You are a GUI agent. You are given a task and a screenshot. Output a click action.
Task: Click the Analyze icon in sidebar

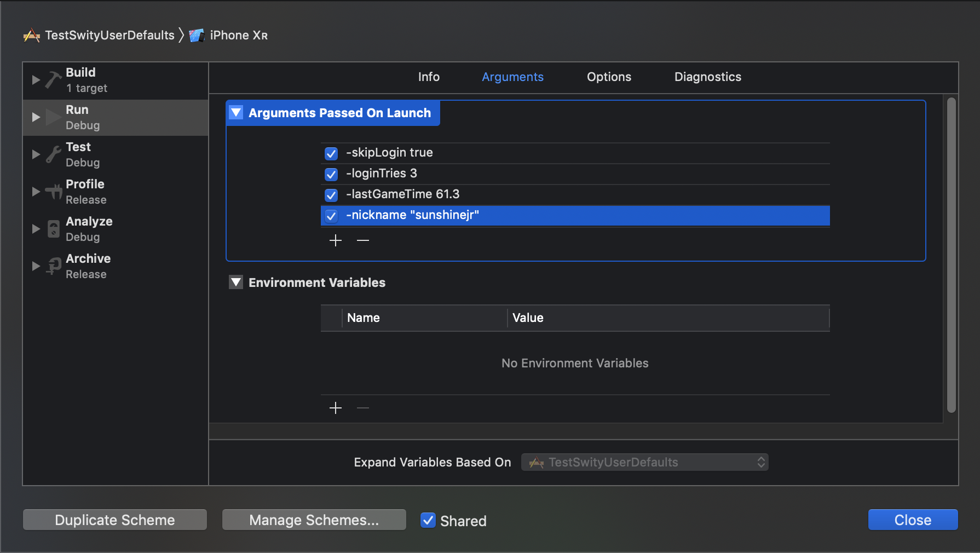(53, 229)
